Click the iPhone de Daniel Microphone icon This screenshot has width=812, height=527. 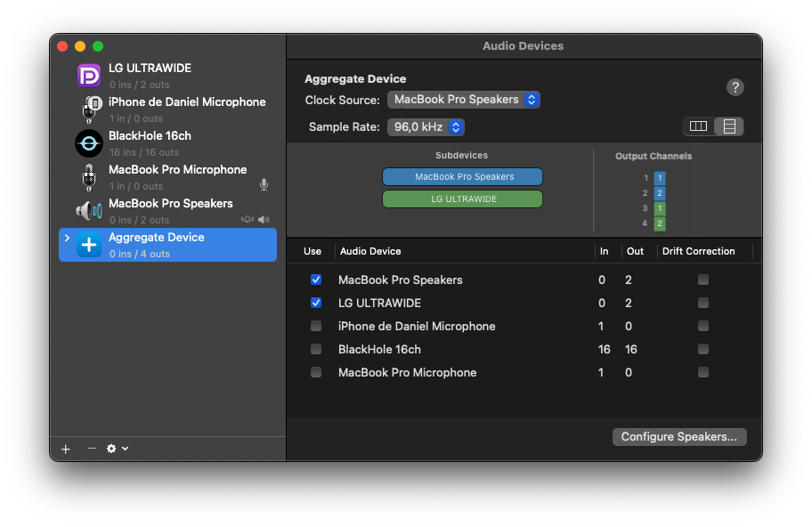point(91,109)
